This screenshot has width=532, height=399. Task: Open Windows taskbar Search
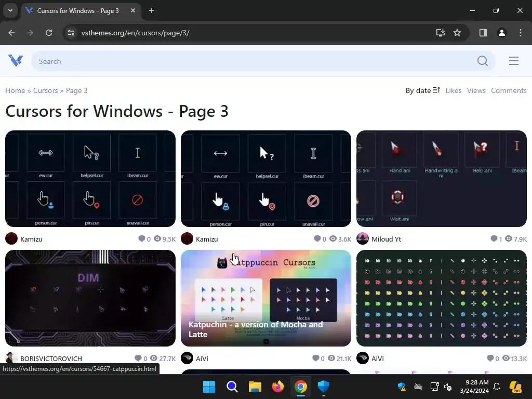point(232,387)
